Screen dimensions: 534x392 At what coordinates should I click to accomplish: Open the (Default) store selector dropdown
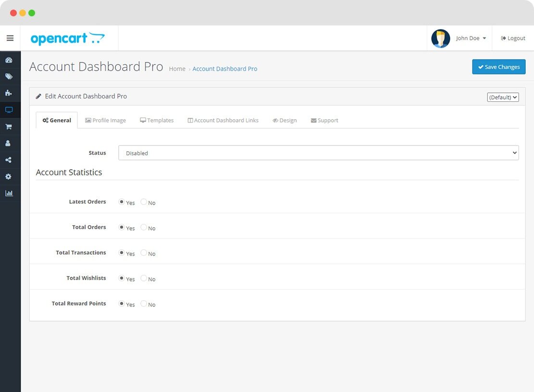(x=503, y=97)
